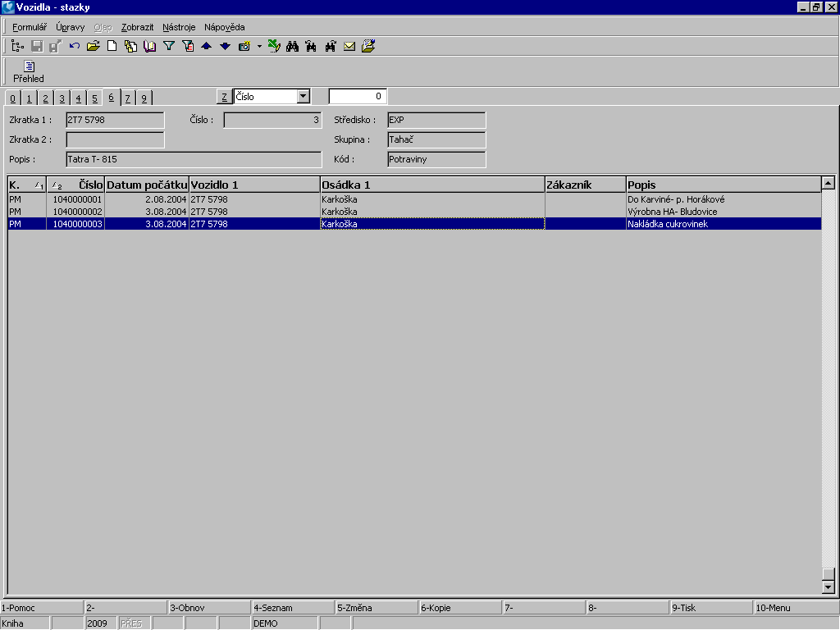
Task: Sort by Datum počátku column header
Action: 147,185
